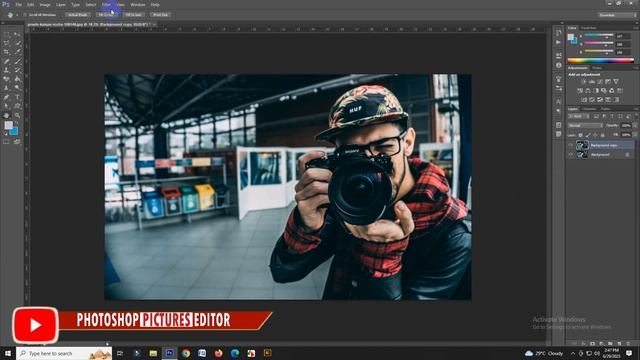Open the Color panel menu

point(636,28)
